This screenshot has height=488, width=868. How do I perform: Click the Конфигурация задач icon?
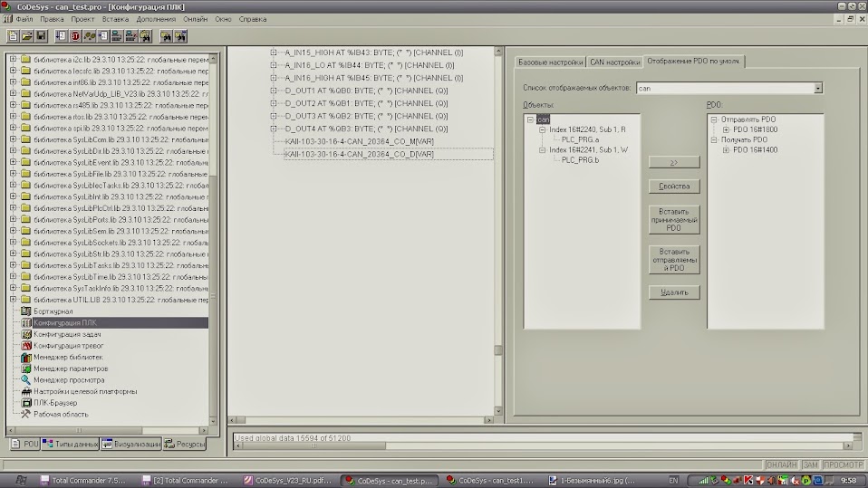(26, 334)
